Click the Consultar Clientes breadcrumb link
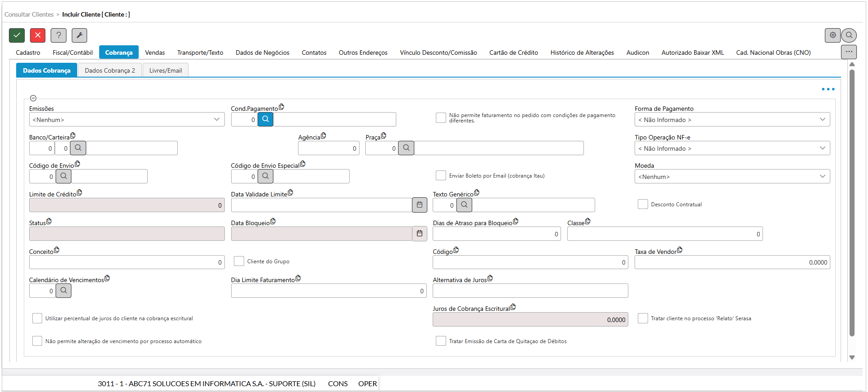This screenshot has height=392, width=868. point(29,14)
